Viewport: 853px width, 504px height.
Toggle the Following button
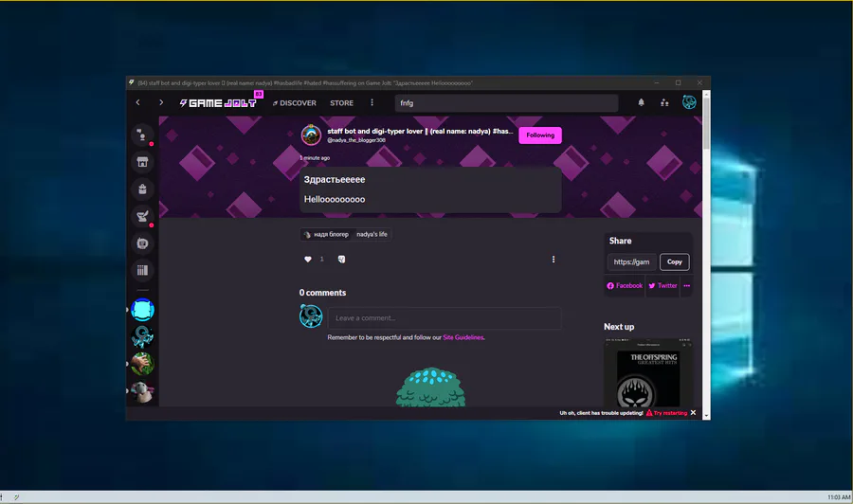point(540,135)
